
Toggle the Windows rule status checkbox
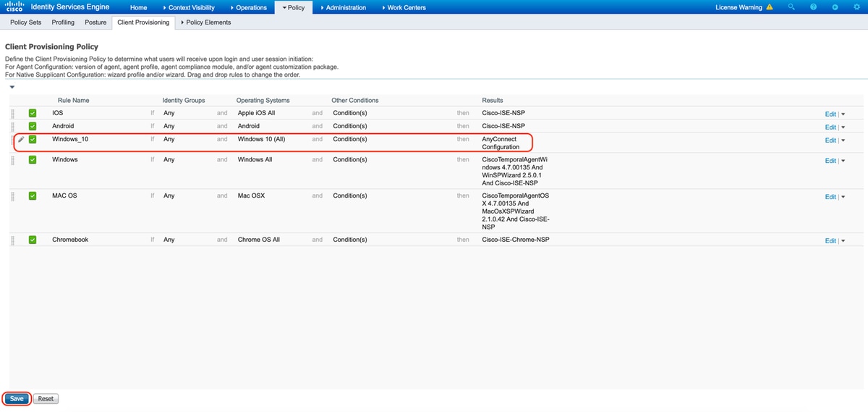[33, 160]
